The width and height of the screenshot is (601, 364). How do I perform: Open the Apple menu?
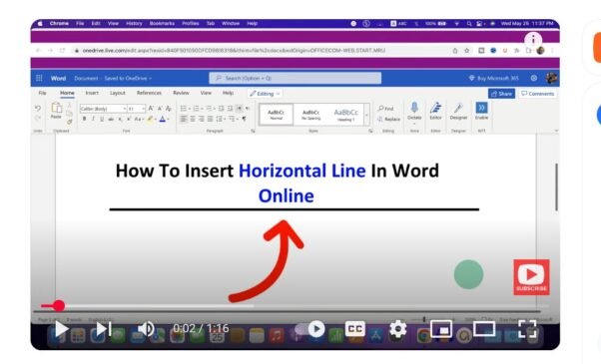click(x=40, y=23)
